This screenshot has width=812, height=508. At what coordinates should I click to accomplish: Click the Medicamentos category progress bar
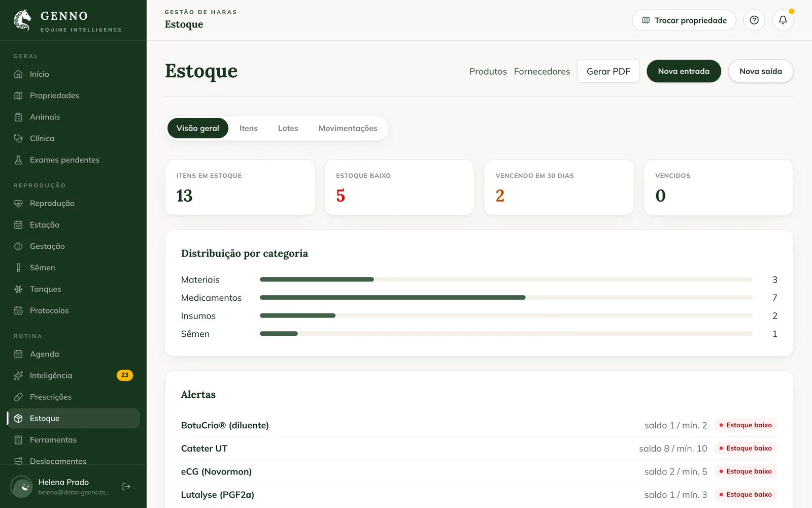point(506,298)
